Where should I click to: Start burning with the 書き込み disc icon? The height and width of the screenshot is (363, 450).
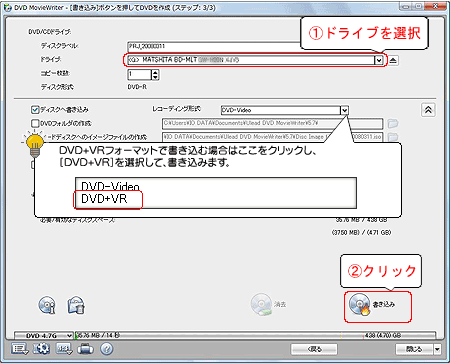pyautogui.click(x=360, y=304)
